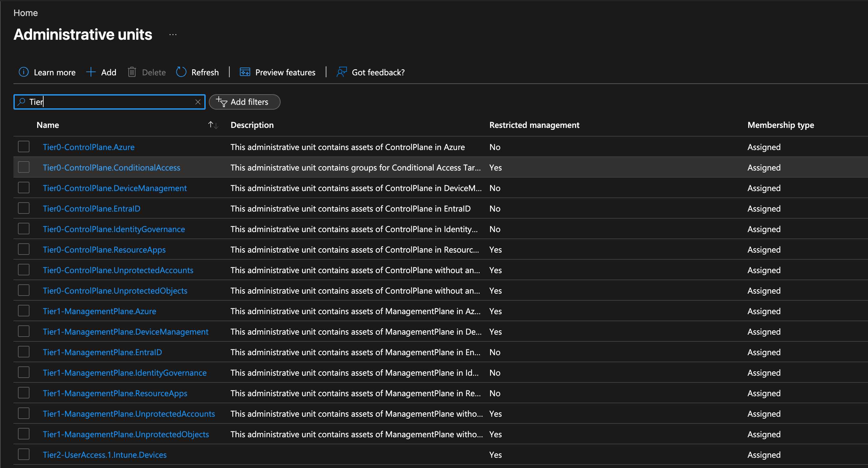
Task: Click the Refresh label
Action: click(205, 72)
